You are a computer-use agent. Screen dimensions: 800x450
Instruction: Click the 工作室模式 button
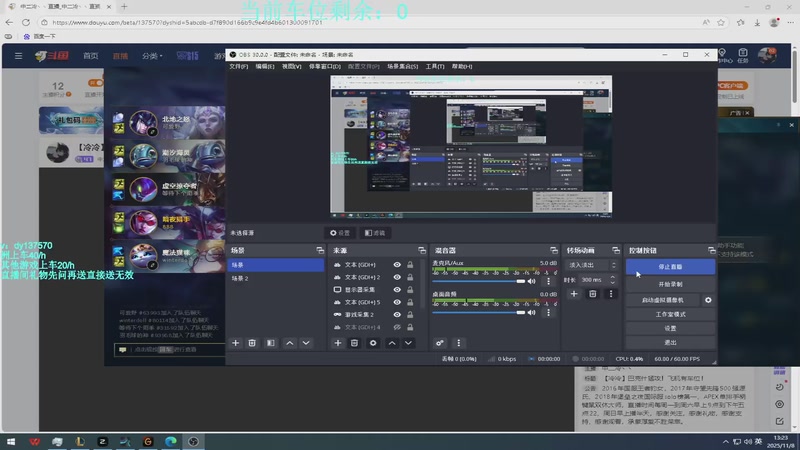tap(670, 314)
